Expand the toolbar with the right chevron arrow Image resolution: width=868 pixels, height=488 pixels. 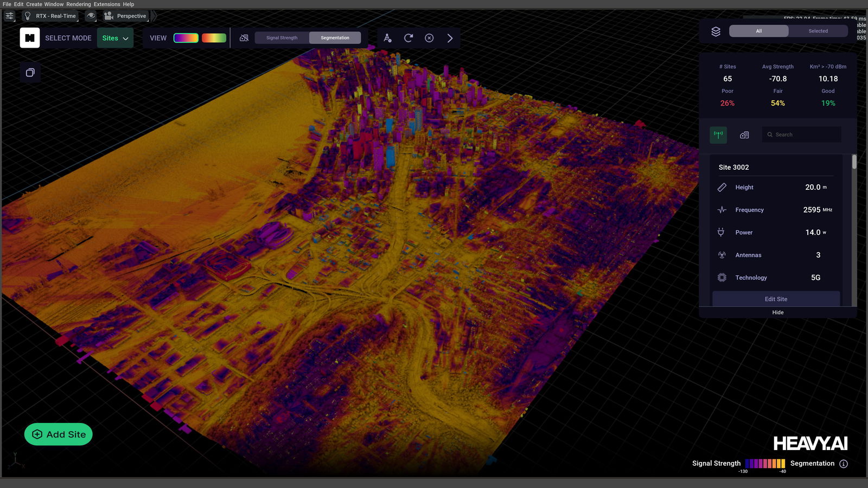click(449, 38)
